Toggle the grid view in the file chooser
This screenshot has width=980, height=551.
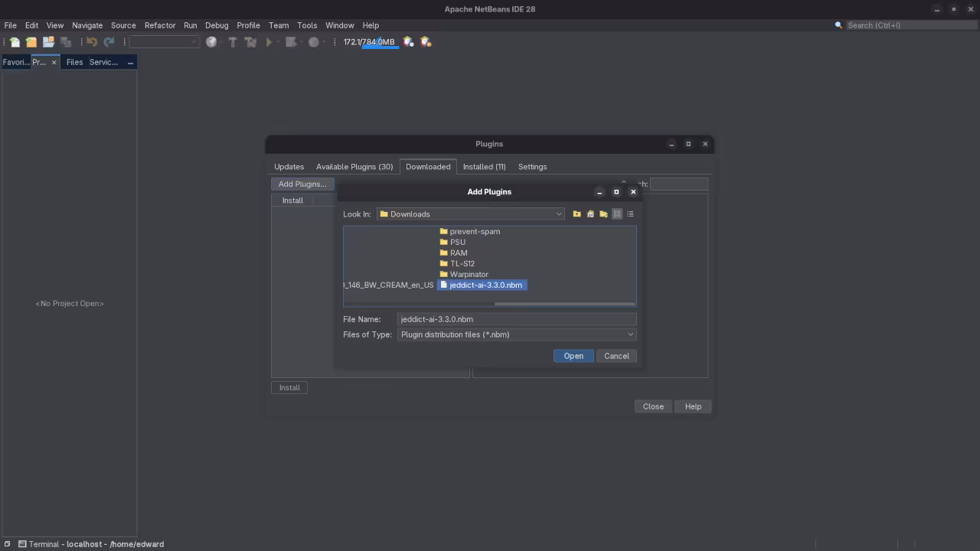[x=617, y=214]
